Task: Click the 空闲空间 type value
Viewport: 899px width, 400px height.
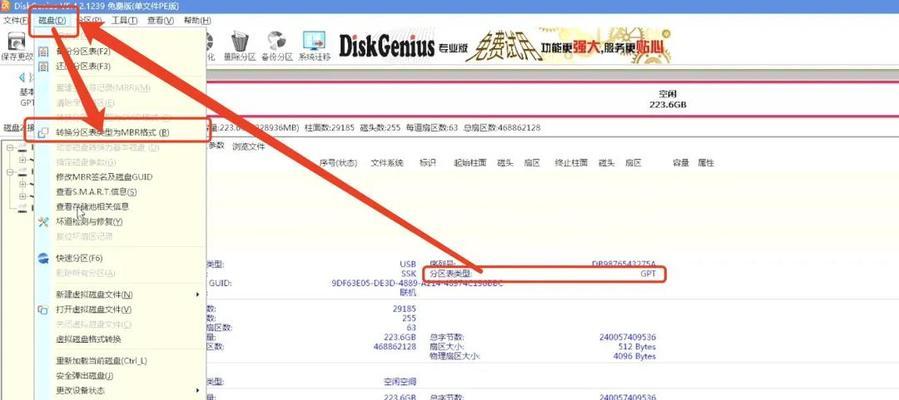Action: [x=400, y=382]
